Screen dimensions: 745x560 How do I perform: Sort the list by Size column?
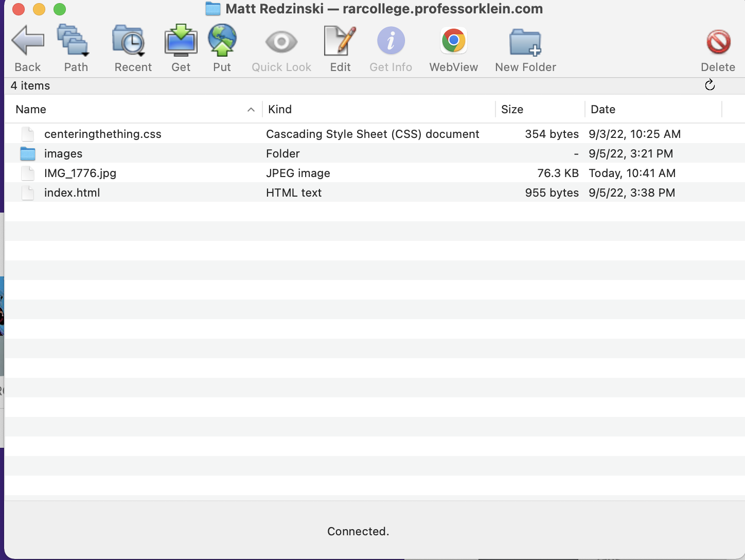pyautogui.click(x=512, y=109)
